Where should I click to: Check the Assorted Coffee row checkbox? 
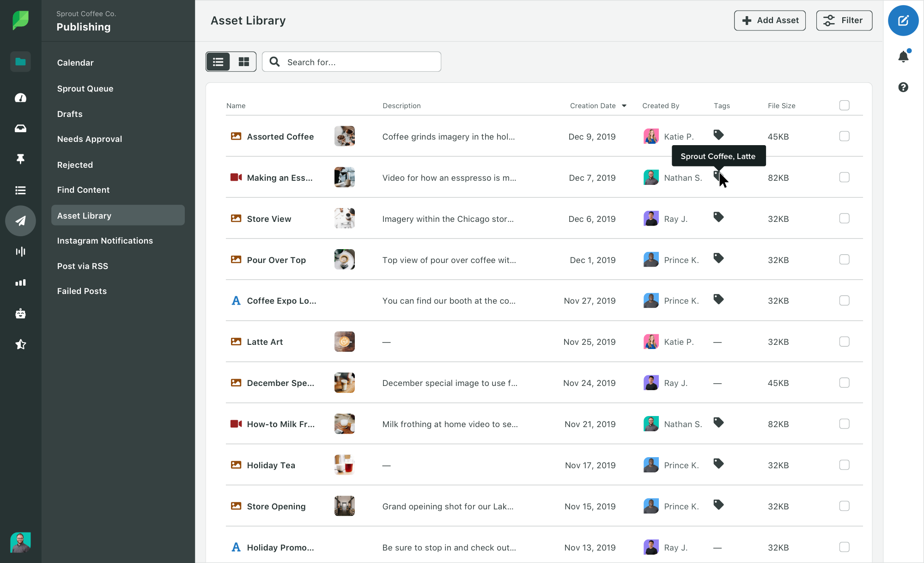click(844, 136)
